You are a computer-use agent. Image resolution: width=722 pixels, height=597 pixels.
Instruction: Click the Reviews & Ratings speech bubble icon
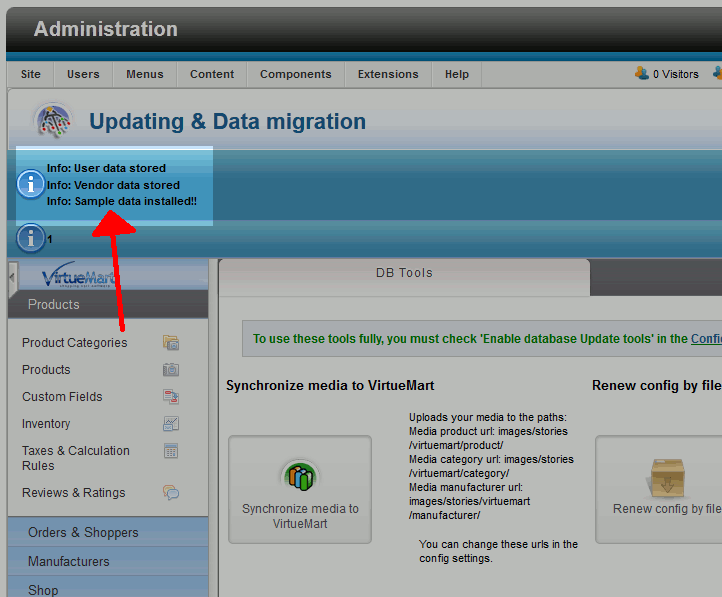[171, 492]
